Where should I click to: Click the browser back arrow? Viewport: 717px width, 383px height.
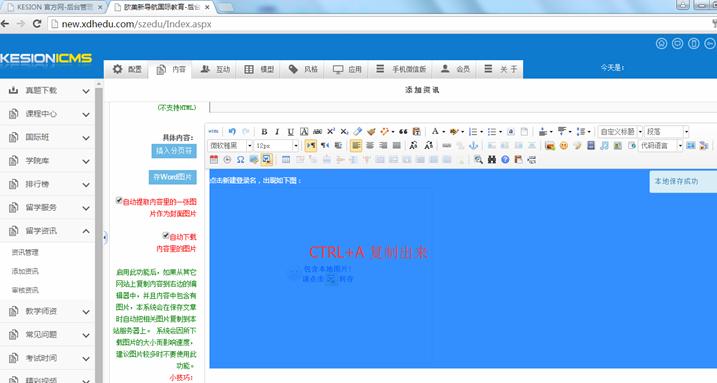click(5, 24)
